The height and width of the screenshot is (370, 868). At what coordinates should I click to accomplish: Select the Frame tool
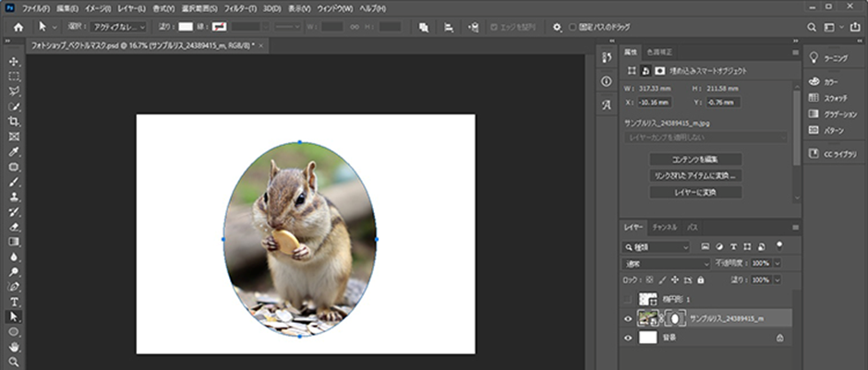[14, 137]
